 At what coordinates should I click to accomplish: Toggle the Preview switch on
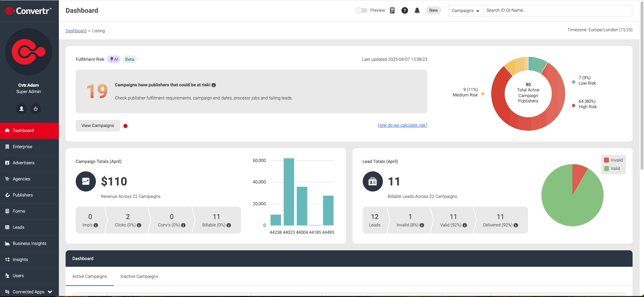361,10
